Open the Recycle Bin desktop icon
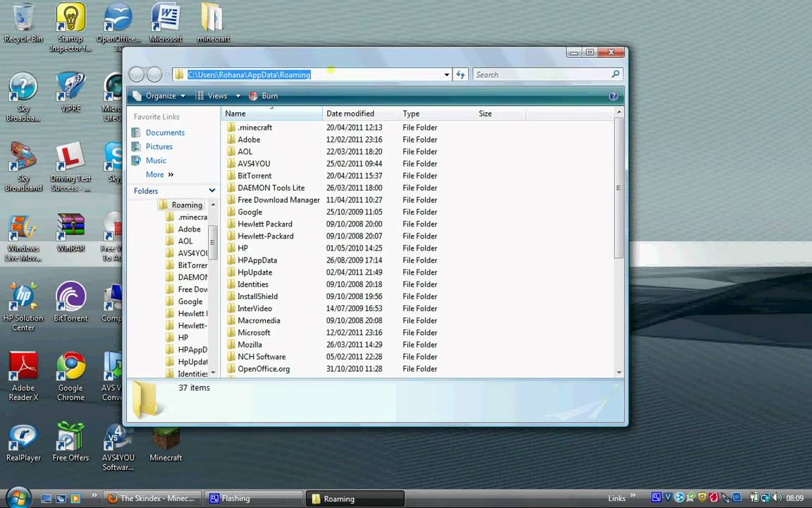 click(x=23, y=23)
